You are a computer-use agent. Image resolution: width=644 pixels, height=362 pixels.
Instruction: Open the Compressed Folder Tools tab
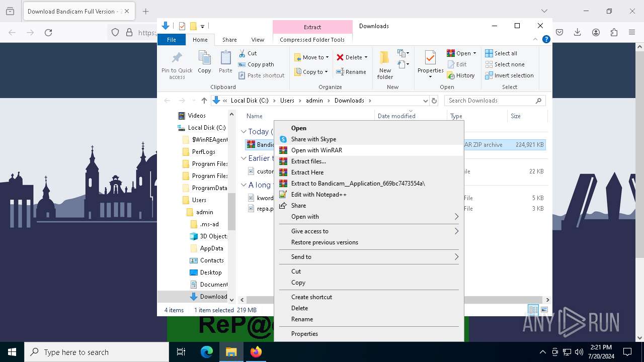coord(312,40)
